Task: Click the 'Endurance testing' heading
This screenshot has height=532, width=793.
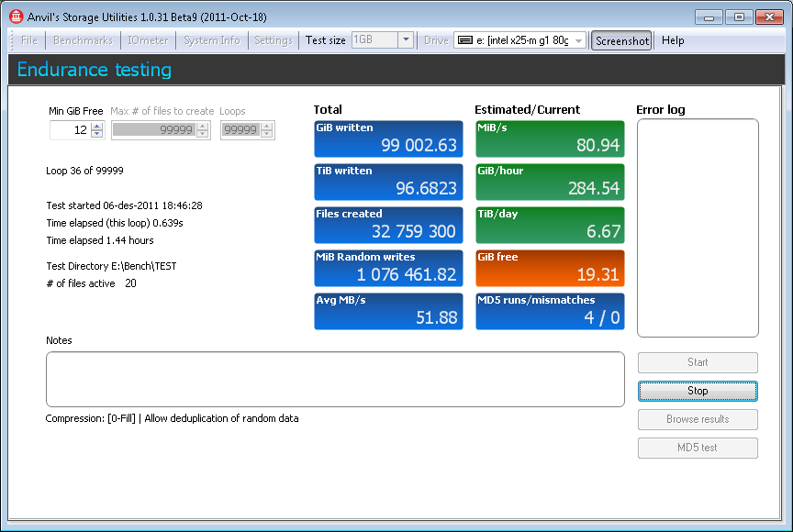Action: click(x=95, y=70)
